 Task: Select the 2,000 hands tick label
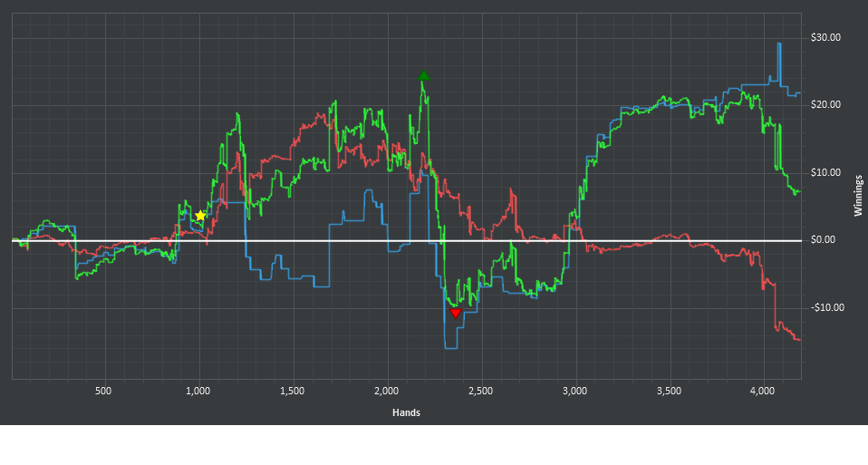pyautogui.click(x=386, y=391)
